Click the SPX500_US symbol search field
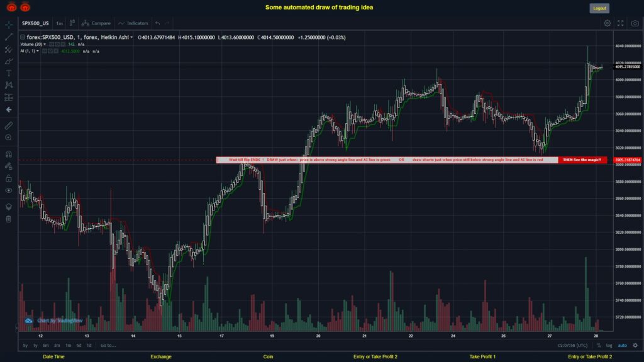The height and width of the screenshot is (362, 644). tap(35, 23)
